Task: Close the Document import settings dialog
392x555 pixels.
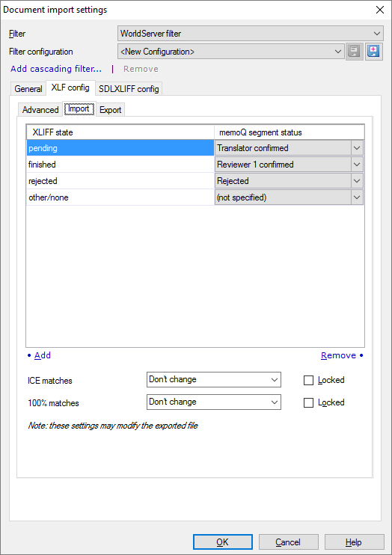Action: click(380, 10)
